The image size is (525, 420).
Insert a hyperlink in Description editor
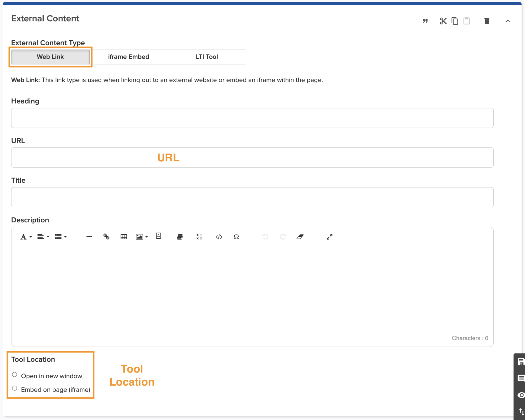106,237
